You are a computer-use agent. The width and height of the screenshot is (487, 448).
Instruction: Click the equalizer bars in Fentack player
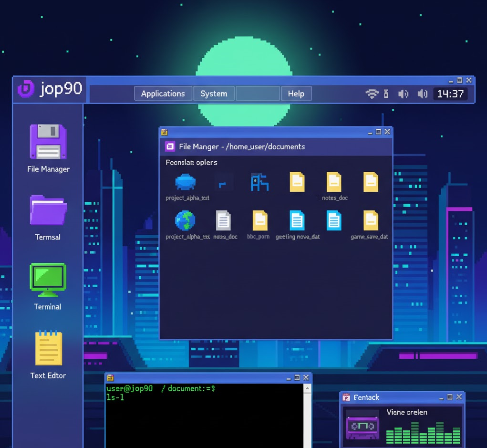pos(423,432)
